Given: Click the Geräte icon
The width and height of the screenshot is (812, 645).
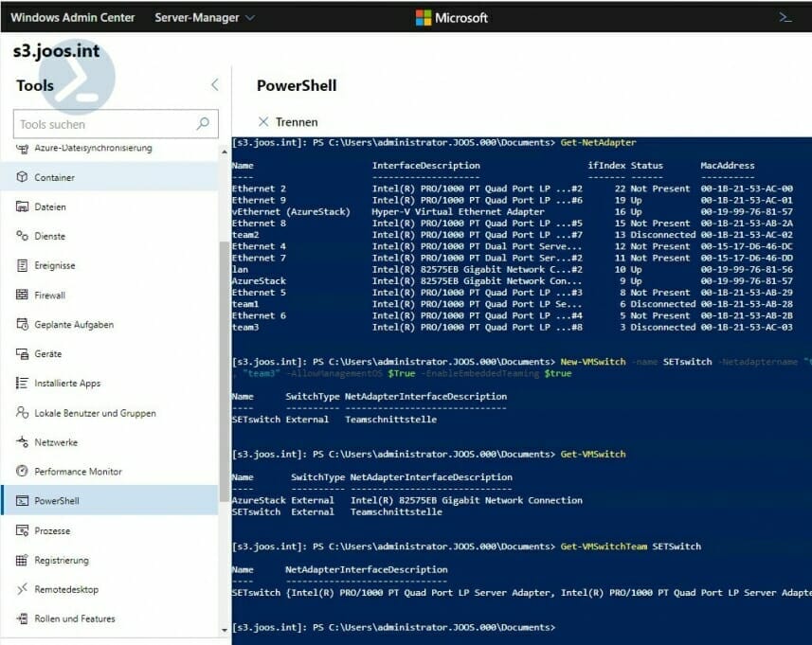Looking at the screenshot, I should (22, 354).
